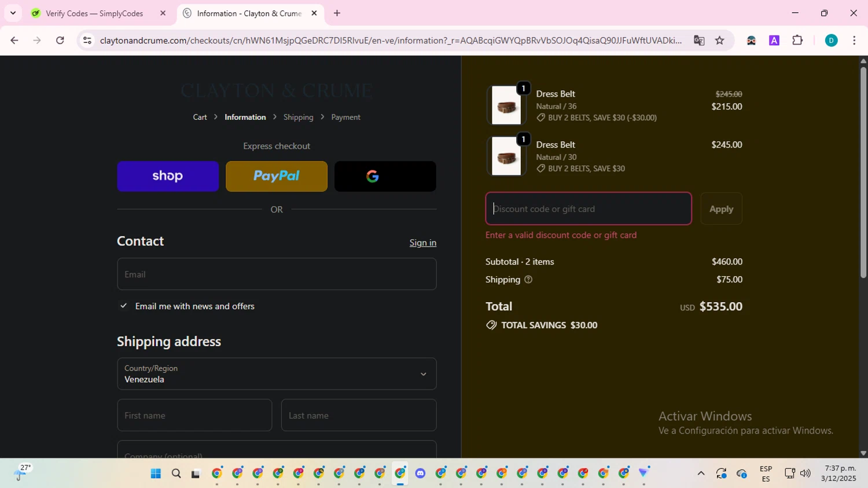
Task: Close the Verify Codes tab
Action: pos(163,13)
